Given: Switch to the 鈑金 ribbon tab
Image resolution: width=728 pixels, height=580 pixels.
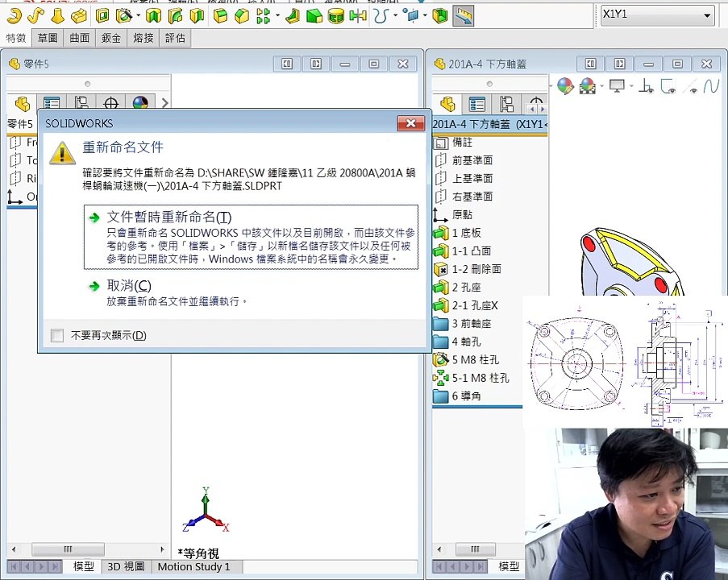Looking at the screenshot, I should tap(111, 38).
